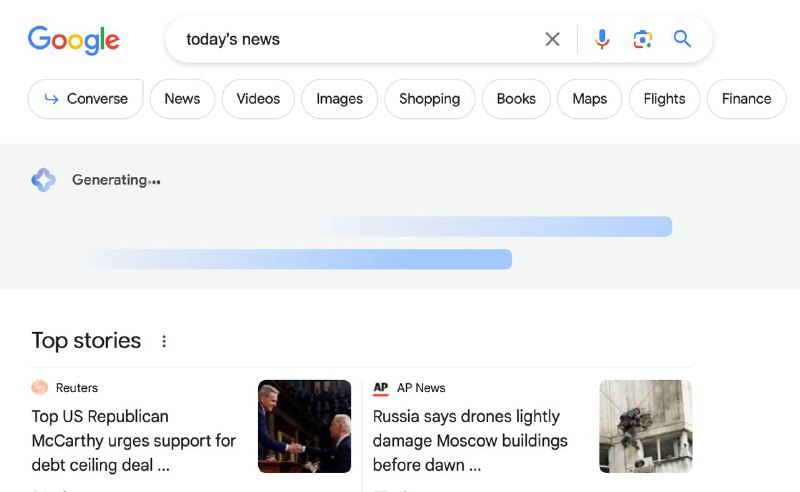Switch to the News filter

tap(182, 99)
